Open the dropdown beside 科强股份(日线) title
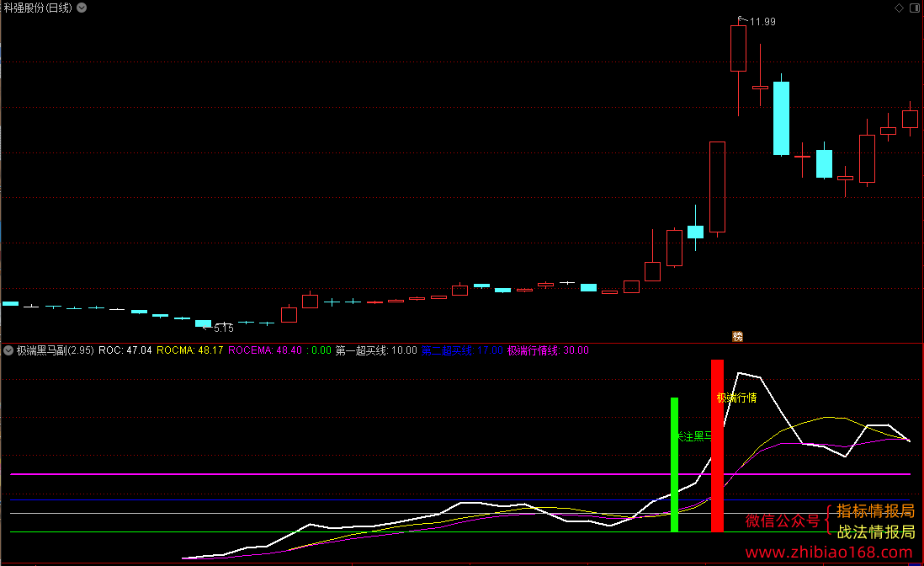Image resolution: width=924 pixels, height=566 pixels. 82,8
